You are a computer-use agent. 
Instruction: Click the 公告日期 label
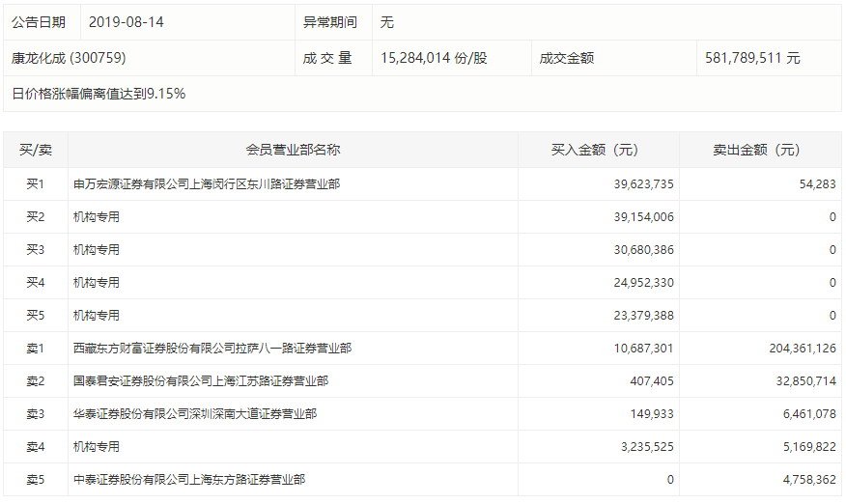pos(39,22)
